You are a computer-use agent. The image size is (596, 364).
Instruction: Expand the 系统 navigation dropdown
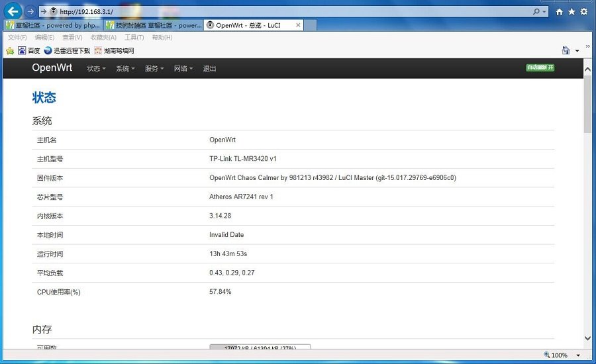(x=125, y=68)
